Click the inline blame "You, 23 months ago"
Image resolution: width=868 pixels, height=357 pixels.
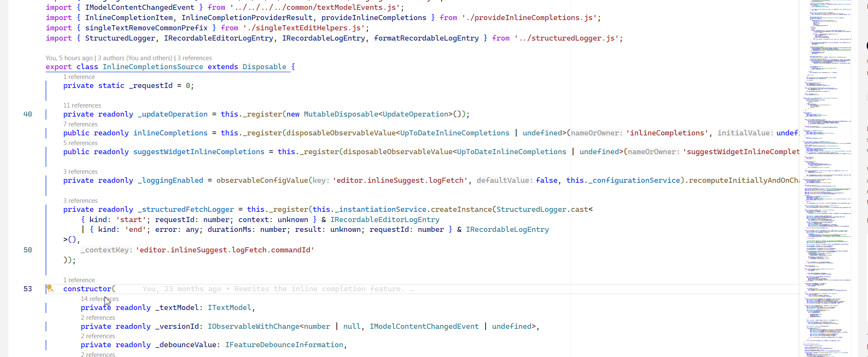[x=182, y=289]
